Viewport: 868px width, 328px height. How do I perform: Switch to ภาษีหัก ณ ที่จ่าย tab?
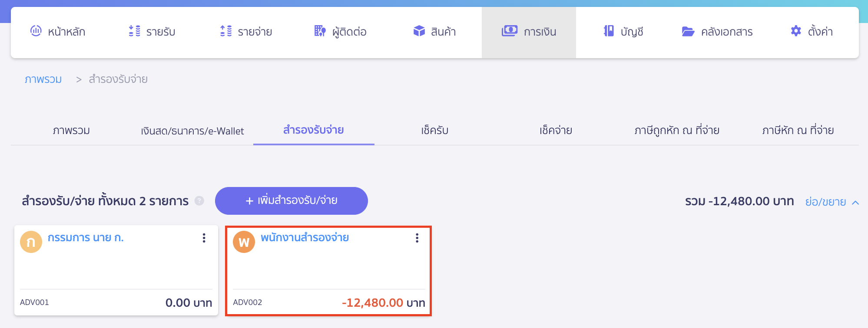pos(798,130)
